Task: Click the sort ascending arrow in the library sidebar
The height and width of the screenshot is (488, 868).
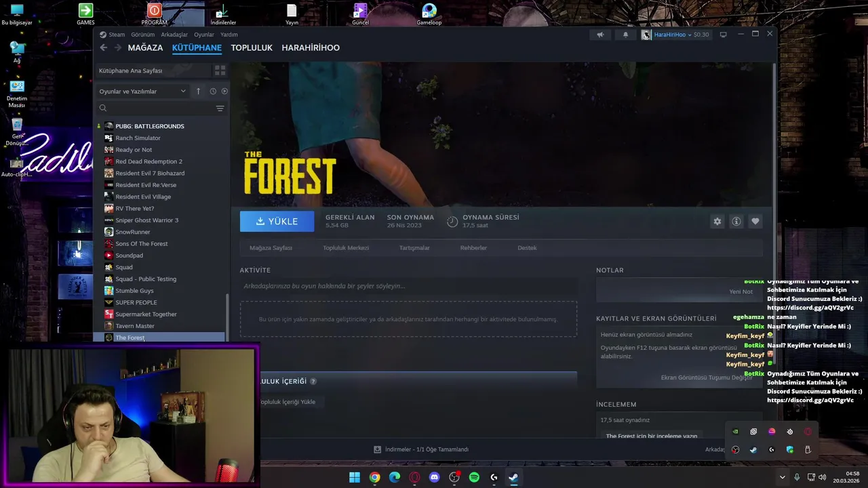Action: click(x=198, y=91)
